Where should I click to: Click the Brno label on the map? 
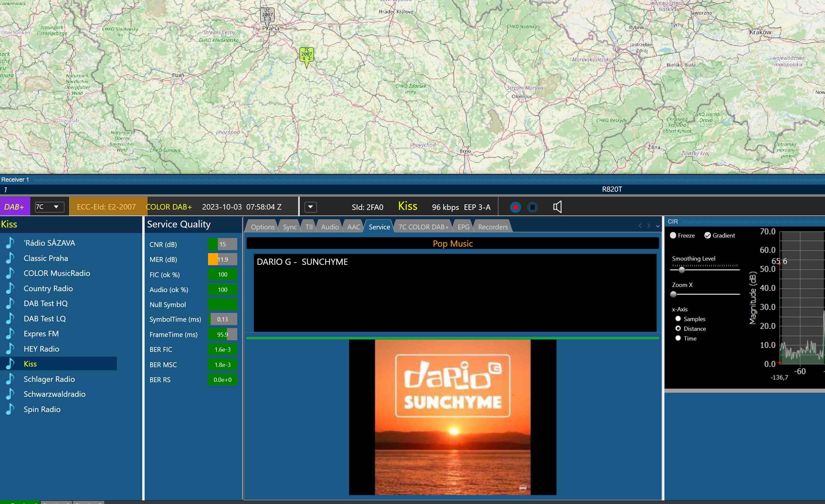click(x=465, y=151)
